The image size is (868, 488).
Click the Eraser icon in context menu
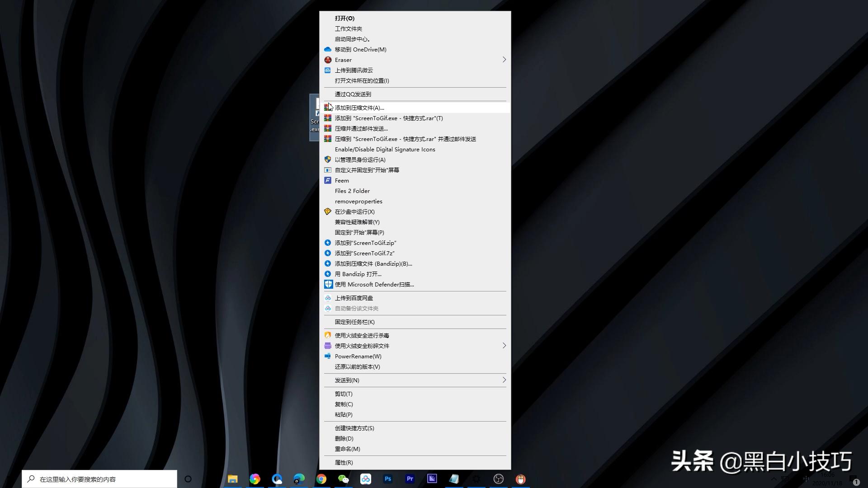[328, 60]
